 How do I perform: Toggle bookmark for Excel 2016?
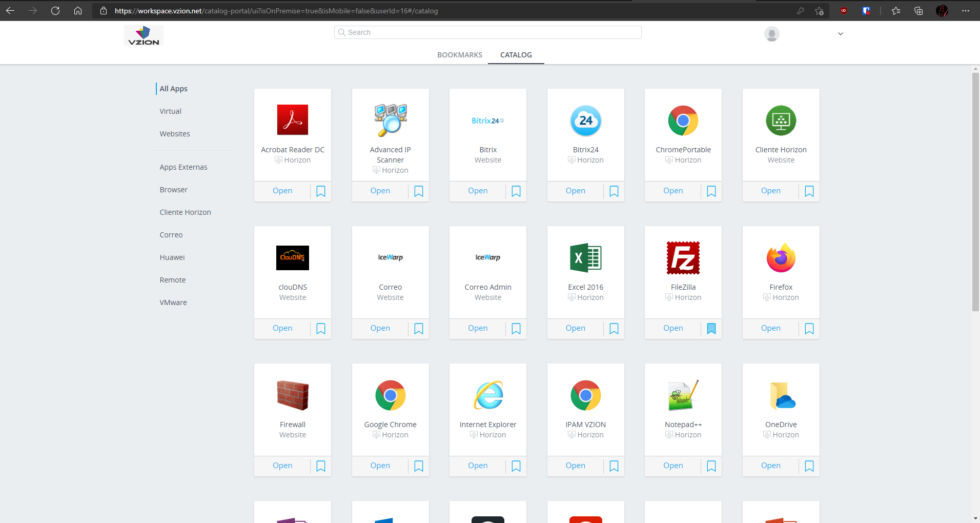[x=614, y=329]
